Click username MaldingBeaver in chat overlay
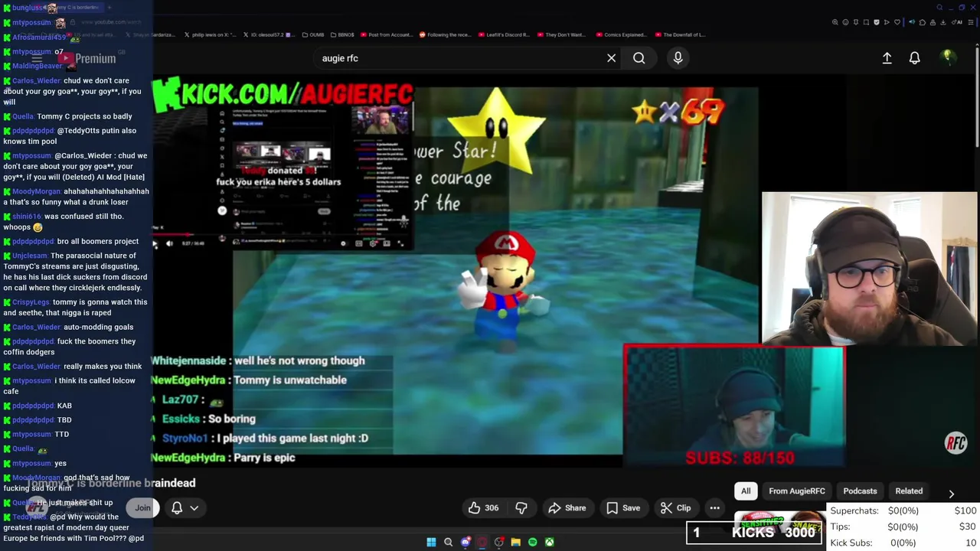Viewport: 980px width, 551px height. pos(37,66)
